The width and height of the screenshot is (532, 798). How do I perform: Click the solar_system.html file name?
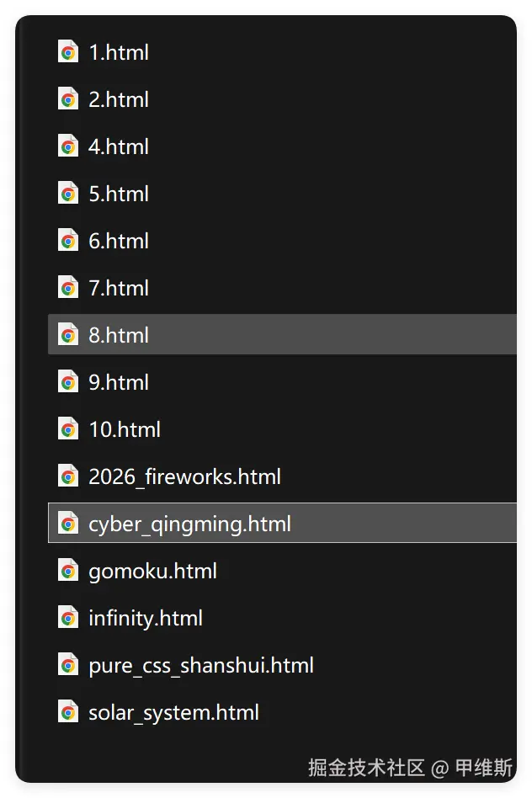point(173,712)
